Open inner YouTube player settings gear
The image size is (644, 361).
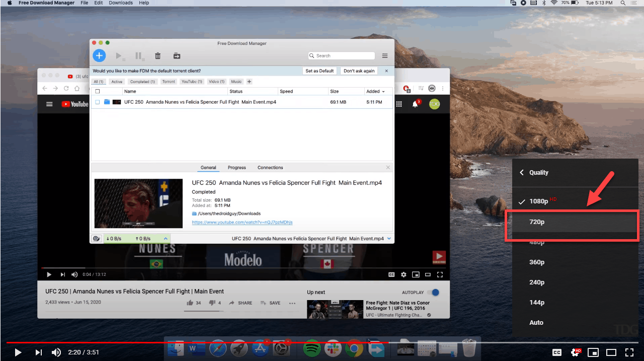tap(404, 274)
